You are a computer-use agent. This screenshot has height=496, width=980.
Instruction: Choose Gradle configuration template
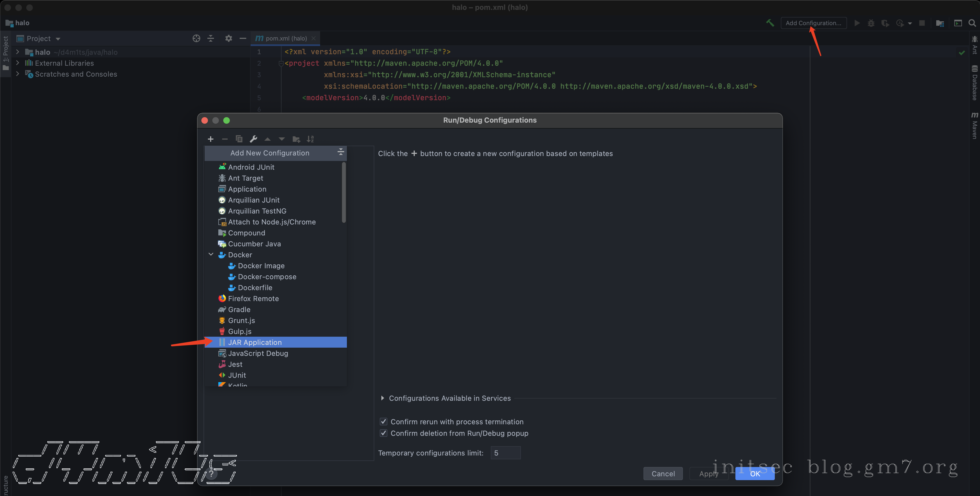pyautogui.click(x=239, y=310)
